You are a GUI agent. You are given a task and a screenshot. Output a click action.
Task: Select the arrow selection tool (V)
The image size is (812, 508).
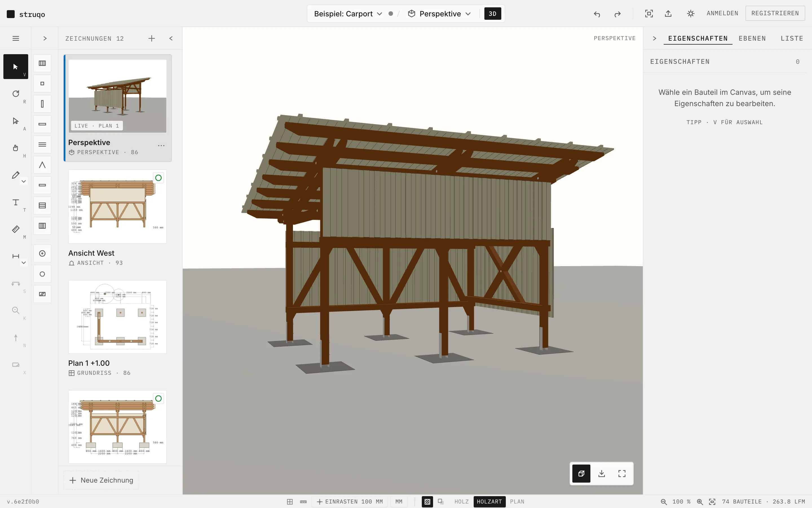point(16,67)
